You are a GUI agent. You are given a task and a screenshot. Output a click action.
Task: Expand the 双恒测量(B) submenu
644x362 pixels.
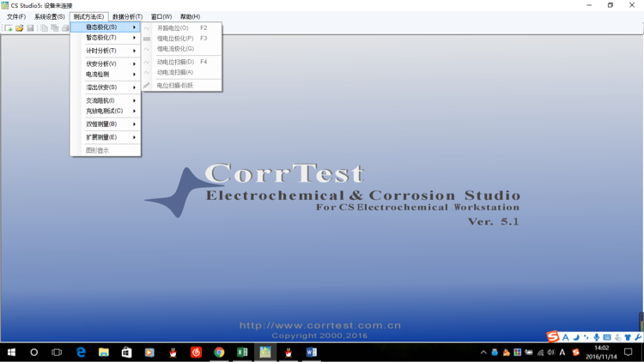coord(106,124)
